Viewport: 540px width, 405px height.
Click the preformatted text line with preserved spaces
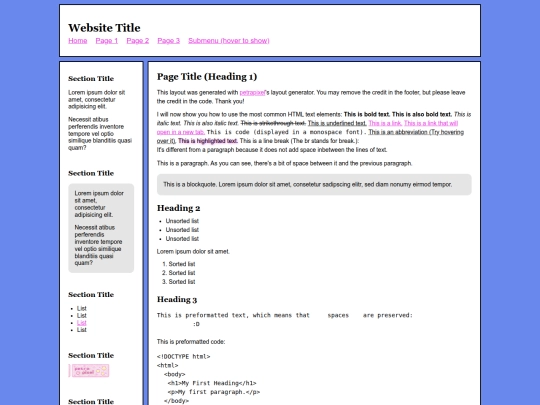(284, 315)
